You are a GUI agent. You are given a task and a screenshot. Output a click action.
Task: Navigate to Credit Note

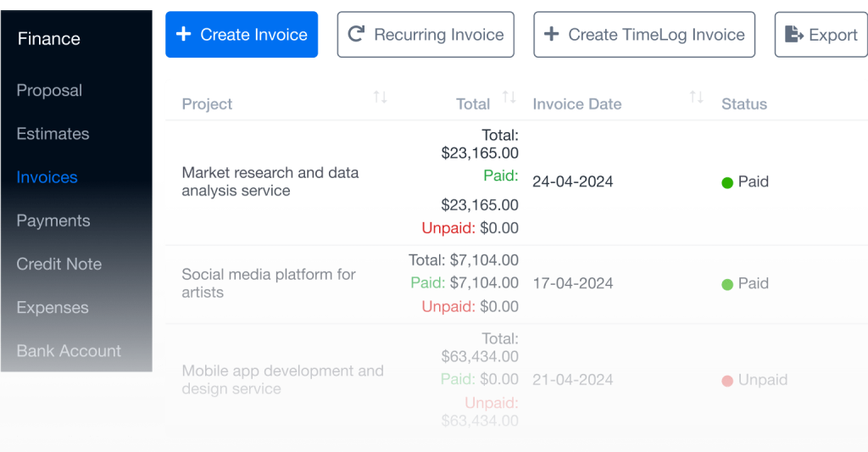click(x=59, y=264)
